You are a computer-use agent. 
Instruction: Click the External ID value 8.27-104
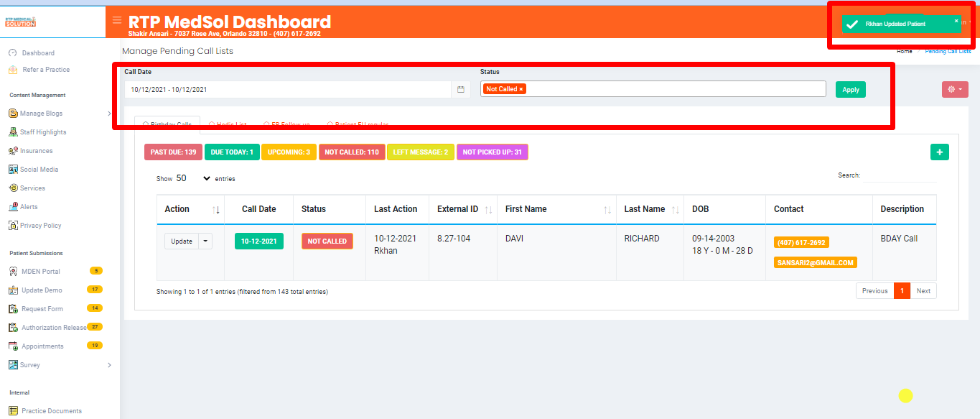point(454,239)
